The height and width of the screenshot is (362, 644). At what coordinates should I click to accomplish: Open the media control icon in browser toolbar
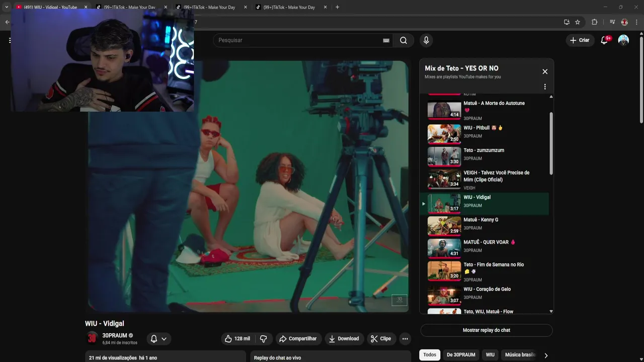612,22
